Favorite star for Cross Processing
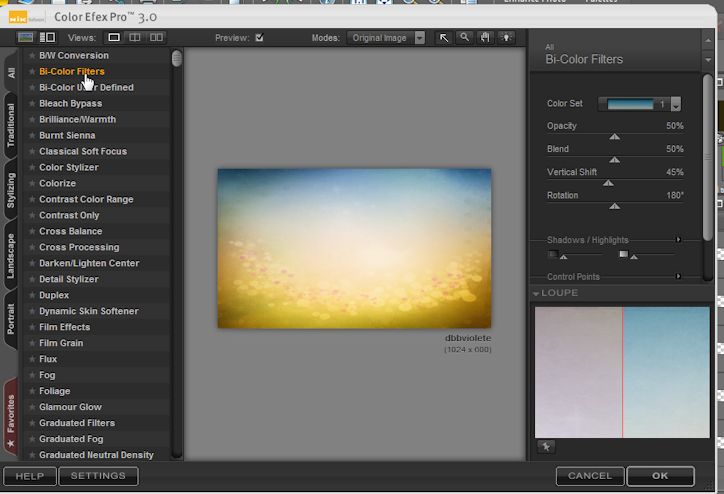Image resolution: width=724 pixels, height=494 pixels. (32, 247)
